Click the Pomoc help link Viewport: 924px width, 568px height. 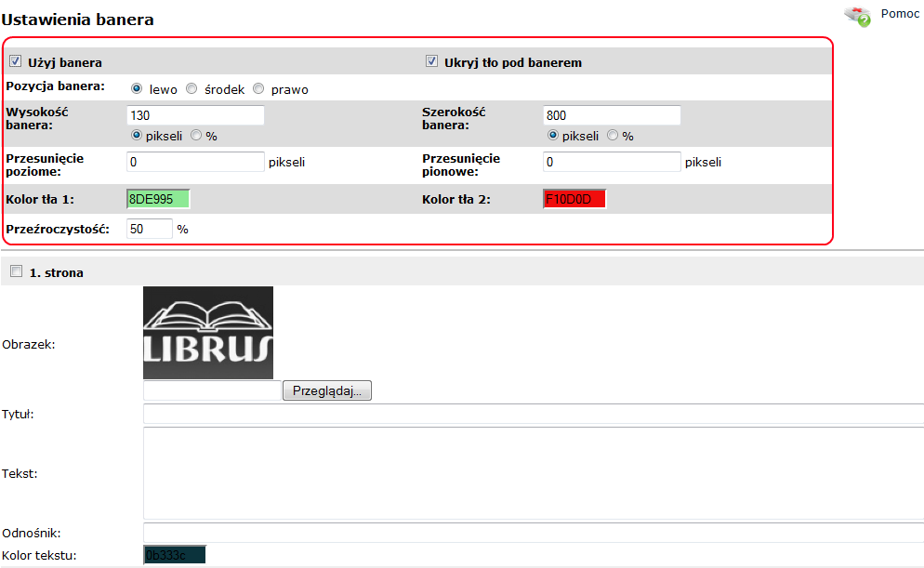pos(900,14)
